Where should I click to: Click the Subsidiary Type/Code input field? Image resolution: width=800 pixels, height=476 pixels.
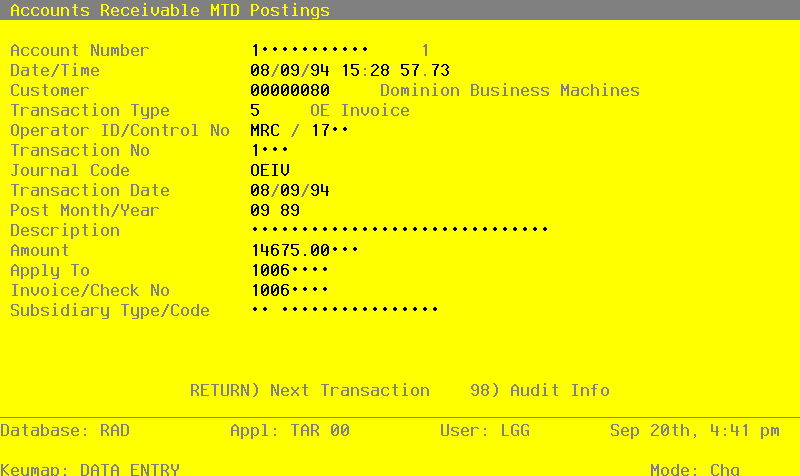point(344,310)
